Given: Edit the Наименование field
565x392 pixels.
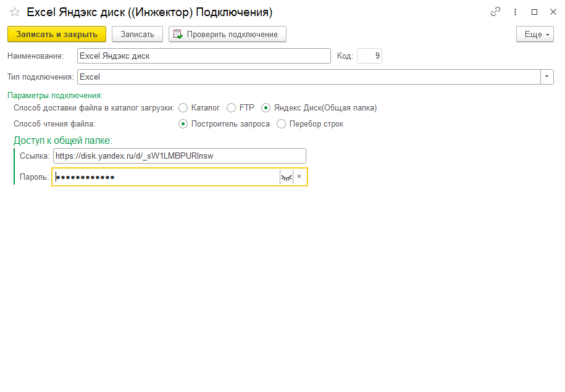Looking at the screenshot, I should coord(204,56).
